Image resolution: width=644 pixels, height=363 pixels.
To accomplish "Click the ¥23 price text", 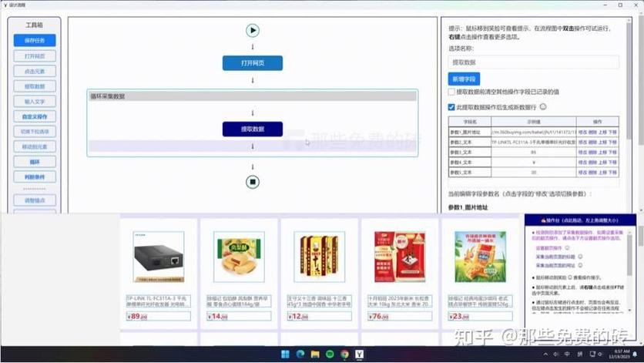I will (459, 316).
